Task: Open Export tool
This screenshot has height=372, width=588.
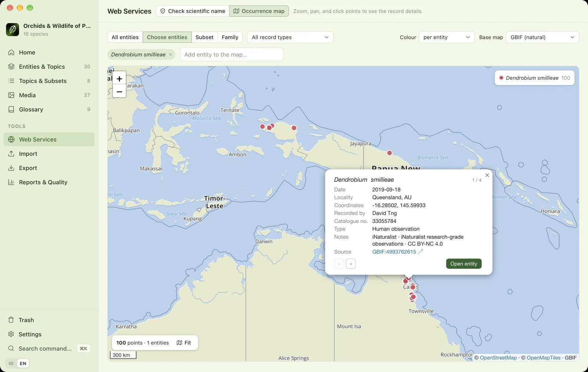Action: click(49, 168)
